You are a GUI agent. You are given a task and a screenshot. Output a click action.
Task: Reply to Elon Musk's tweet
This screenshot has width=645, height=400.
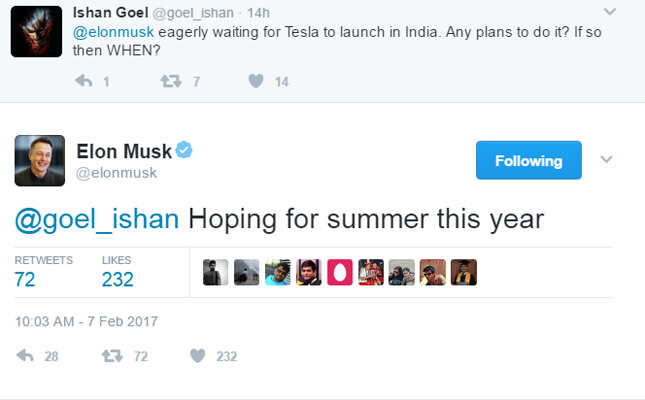27,355
